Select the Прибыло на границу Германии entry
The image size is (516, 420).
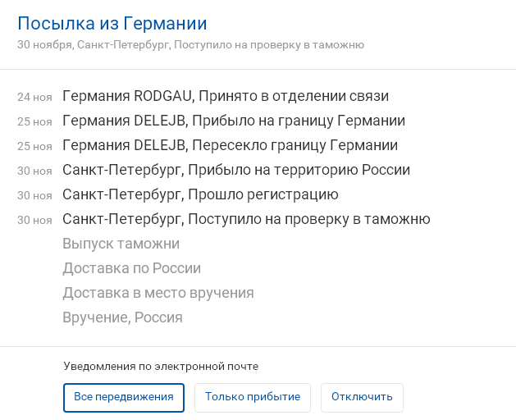point(233,121)
